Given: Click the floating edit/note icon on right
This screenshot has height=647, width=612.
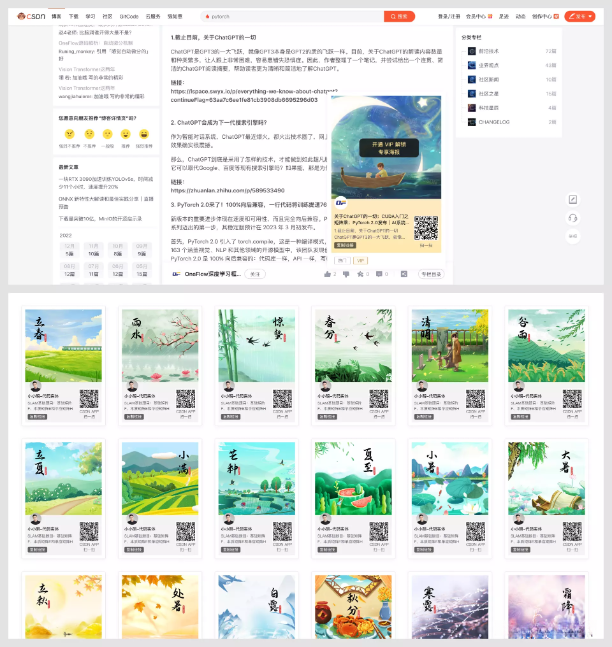Looking at the screenshot, I should pos(573,200).
